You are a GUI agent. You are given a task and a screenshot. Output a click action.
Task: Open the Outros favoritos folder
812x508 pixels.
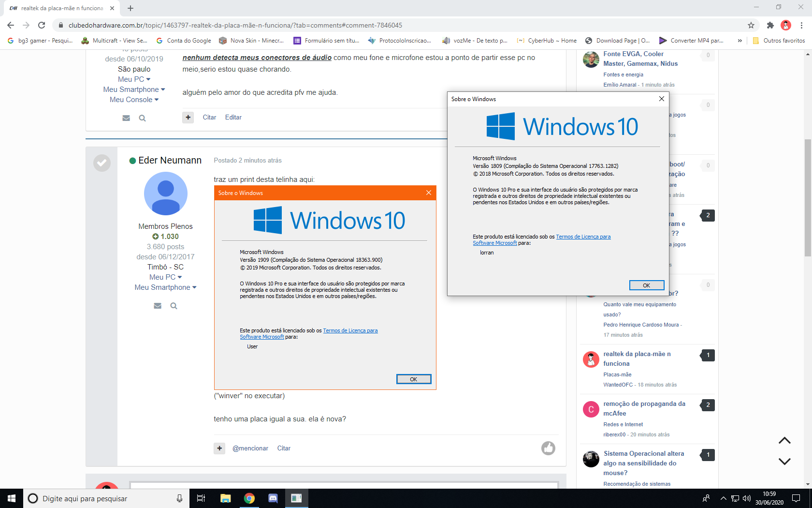tap(779, 41)
